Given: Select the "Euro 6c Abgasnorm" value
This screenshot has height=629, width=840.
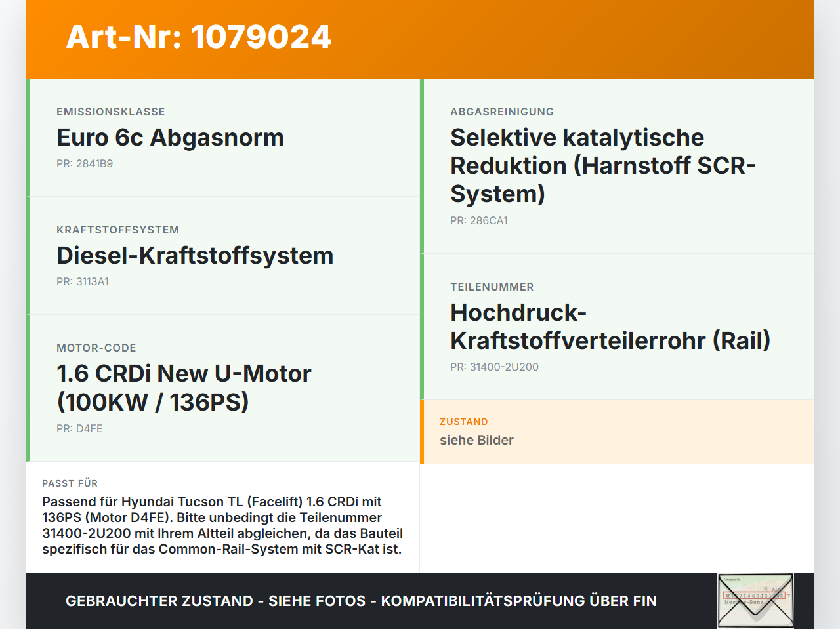Looking at the screenshot, I should pyautogui.click(x=170, y=137).
